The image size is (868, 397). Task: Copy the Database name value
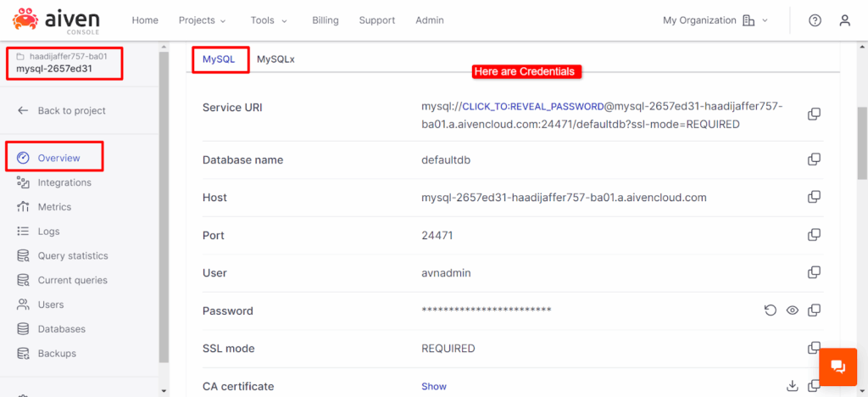point(814,159)
